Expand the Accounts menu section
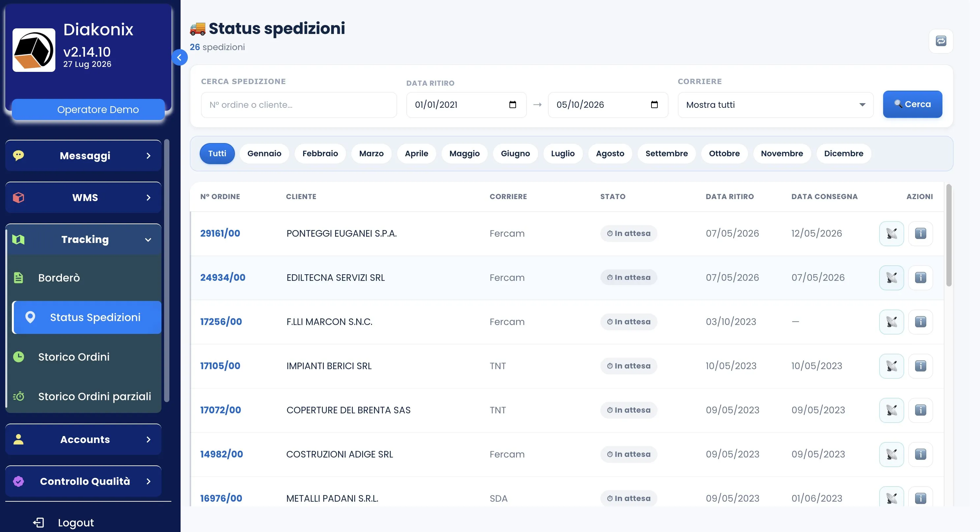The width and height of the screenshot is (980, 532). click(83, 439)
